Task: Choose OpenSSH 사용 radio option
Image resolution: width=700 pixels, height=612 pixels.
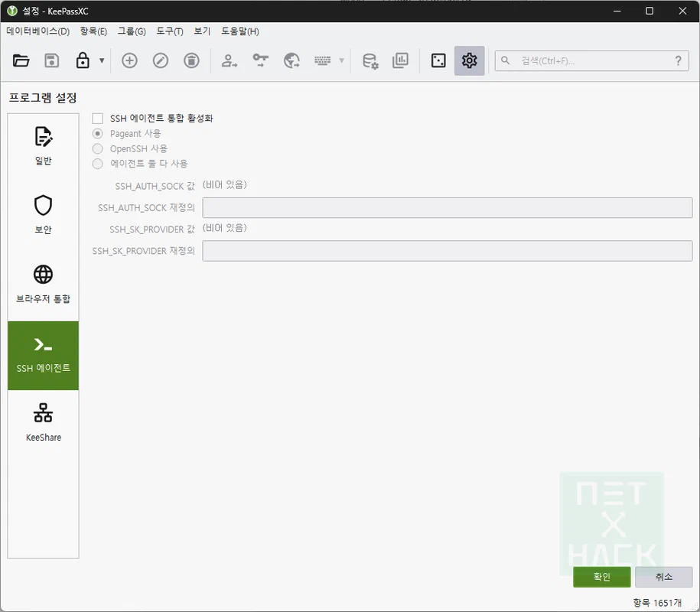Action: point(97,148)
